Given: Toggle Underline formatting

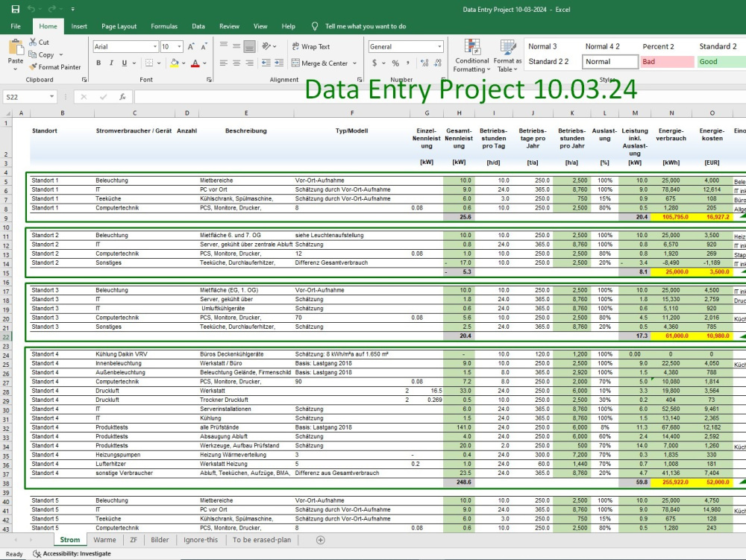Looking at the screenshot, I should 124,63.
